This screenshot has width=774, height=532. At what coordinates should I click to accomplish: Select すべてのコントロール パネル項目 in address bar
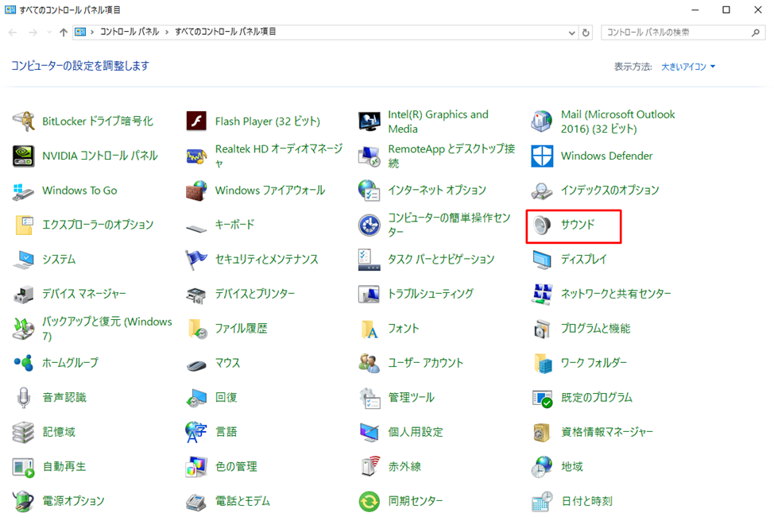coord(225,33)
